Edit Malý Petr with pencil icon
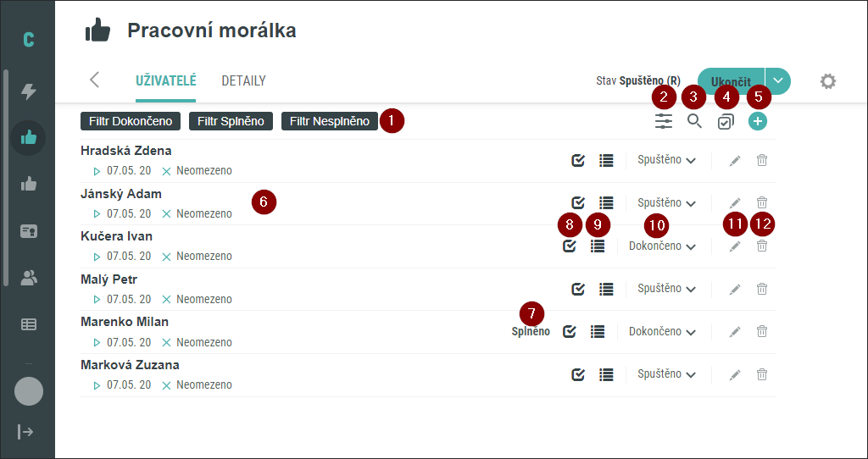The image size is (868, 459). click(x=735, y=289)
